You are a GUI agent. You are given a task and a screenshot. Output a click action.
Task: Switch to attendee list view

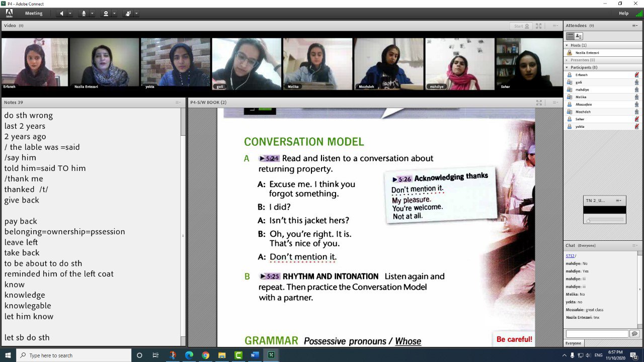pos(570,36)
